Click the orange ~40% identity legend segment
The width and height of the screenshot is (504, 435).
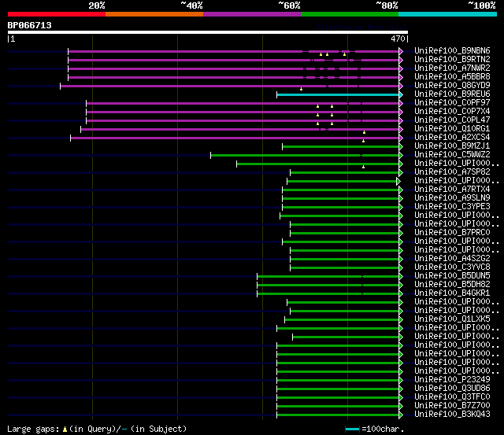tap(154, 14)
